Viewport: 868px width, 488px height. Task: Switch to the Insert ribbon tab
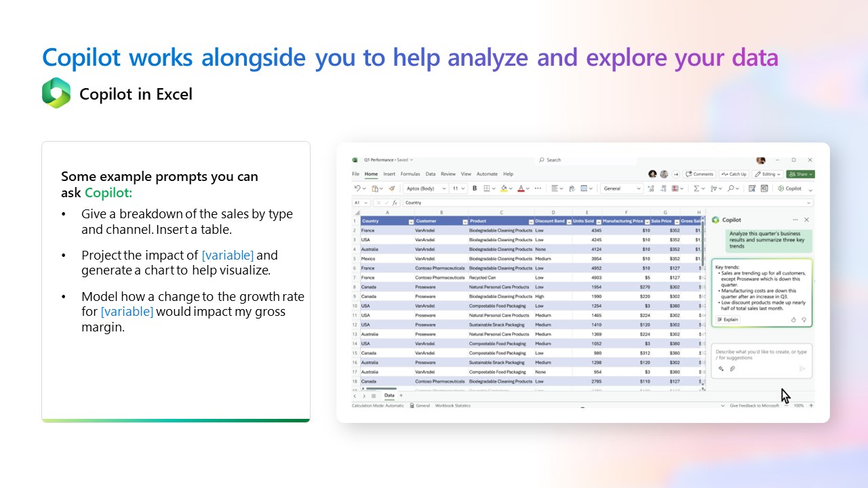(x=389, y=174)
